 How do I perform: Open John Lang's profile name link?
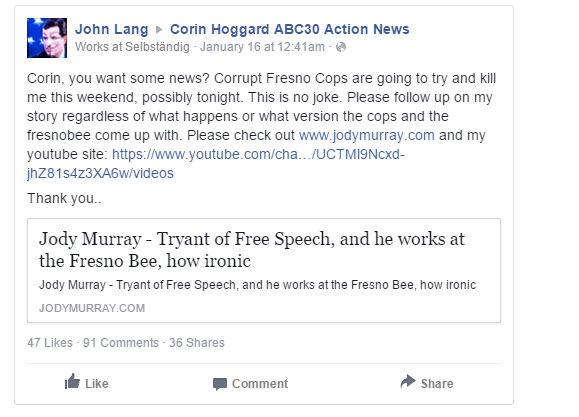(112, 29)
